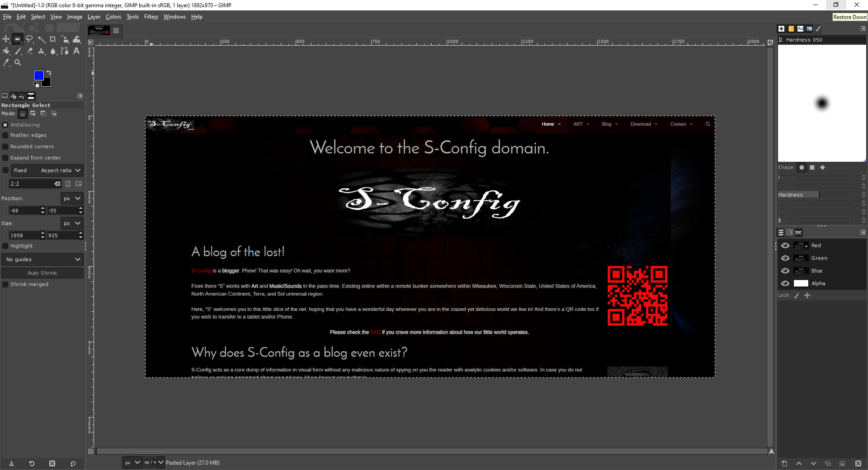
Task: Open the tool options panel menu arrow
Action: click(80, 96)
